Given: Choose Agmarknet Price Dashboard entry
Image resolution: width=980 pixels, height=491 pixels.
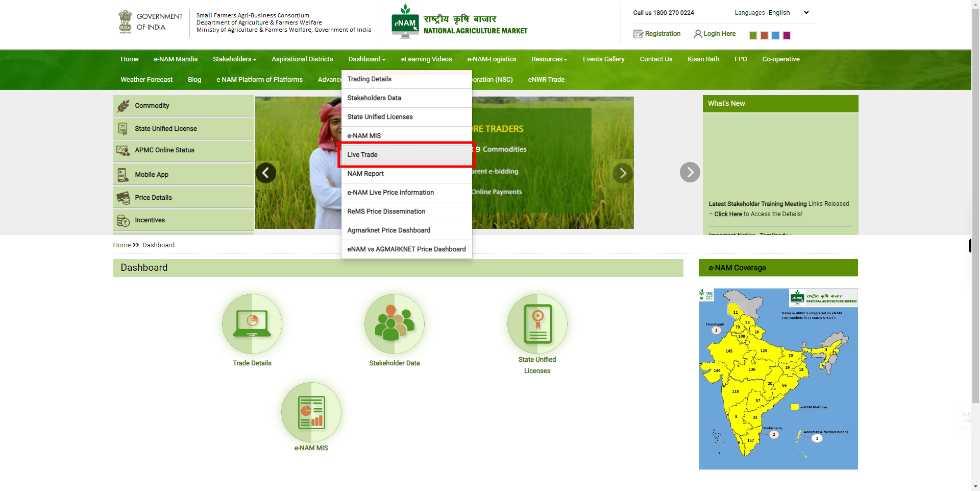Looking at the screenshot, I should pos(406,230).
